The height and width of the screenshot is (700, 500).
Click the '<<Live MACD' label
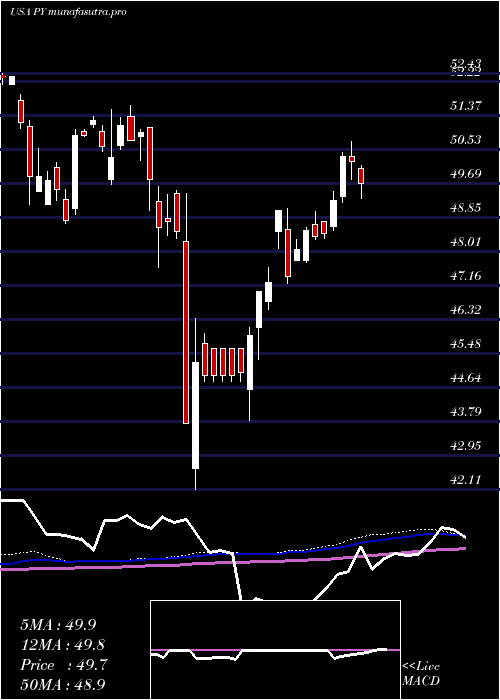coord(421,674)
